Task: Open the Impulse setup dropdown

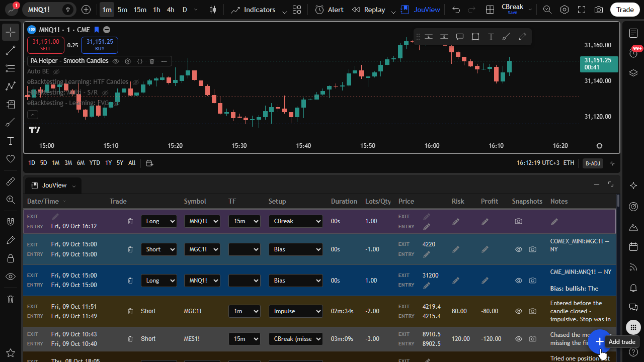Action: [x=296, y=311]
